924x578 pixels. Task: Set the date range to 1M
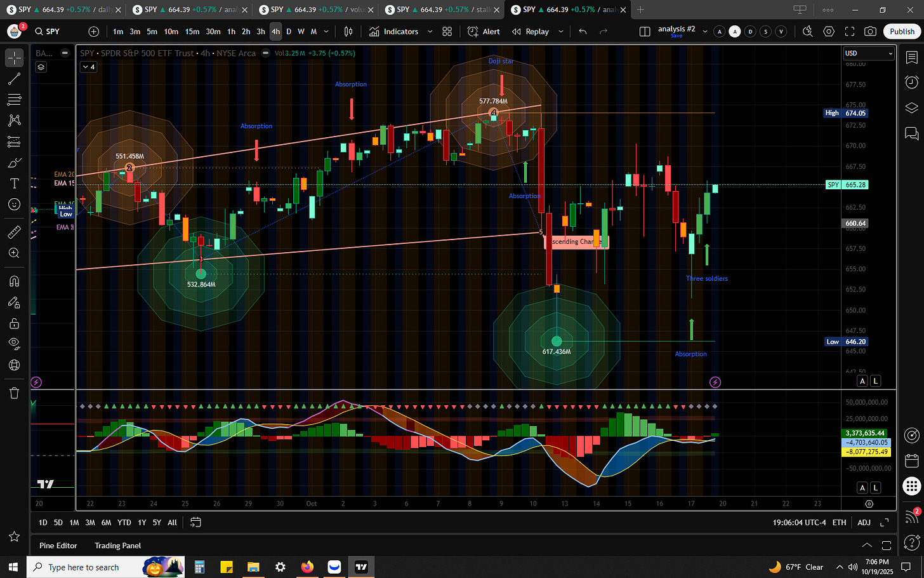click(74, 522)
